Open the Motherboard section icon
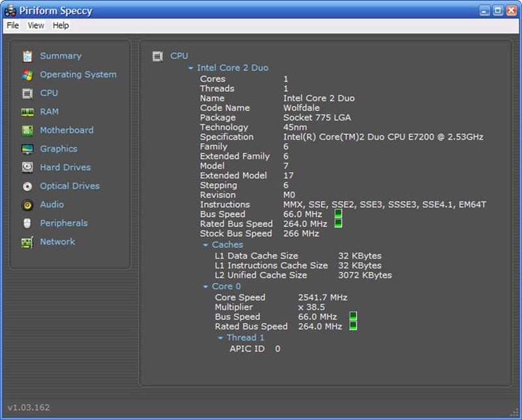The width and height of the screenshot is (522, 420). [27, 130]
